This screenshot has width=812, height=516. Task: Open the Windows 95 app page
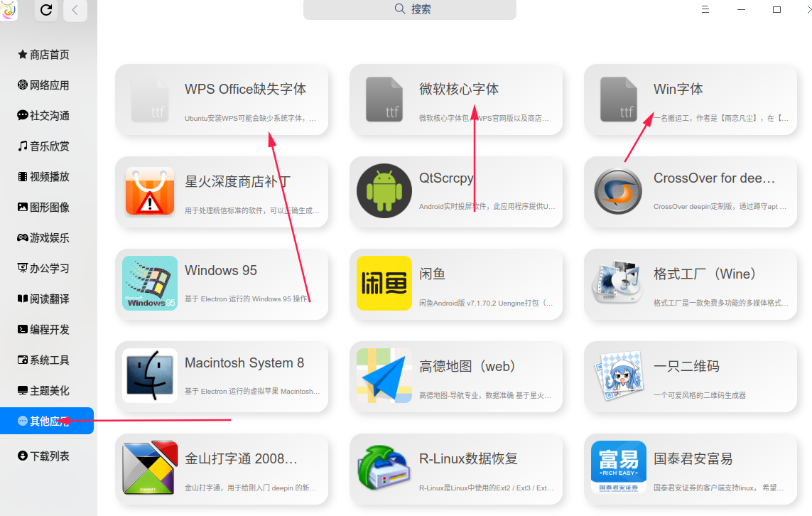click(222, 284)
